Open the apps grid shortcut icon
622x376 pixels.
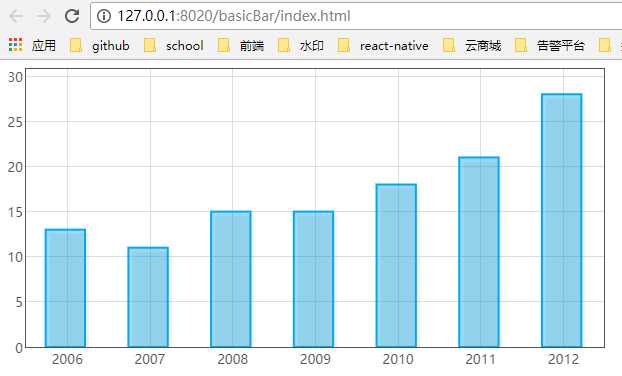[x=15, y=45]
